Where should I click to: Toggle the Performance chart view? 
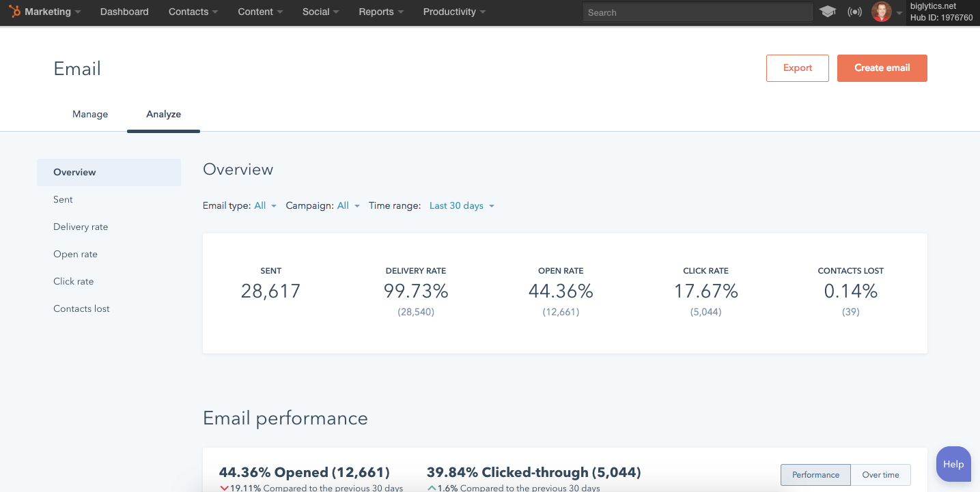pos(816,475)
